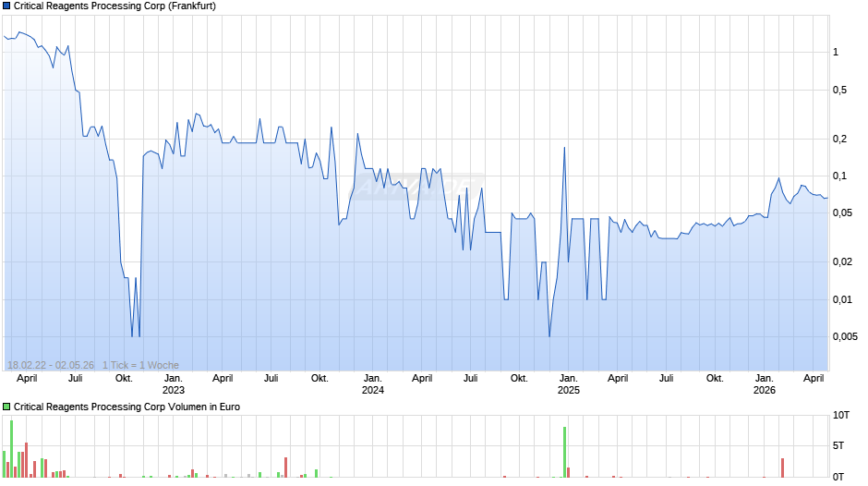Click the 'Jan. 2023' time axis label

pyautogui.click(x=174, y=384)
